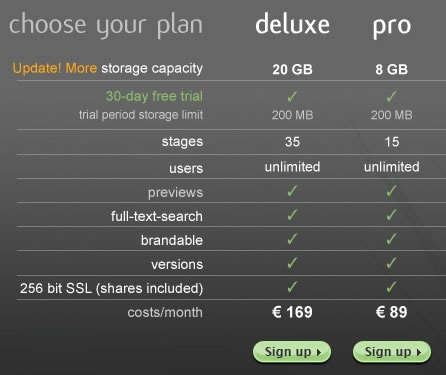Click the deluxe versions checkmark
Viewport: 446px width, 375px height.
pyautogui.click(x=292, y=263)
